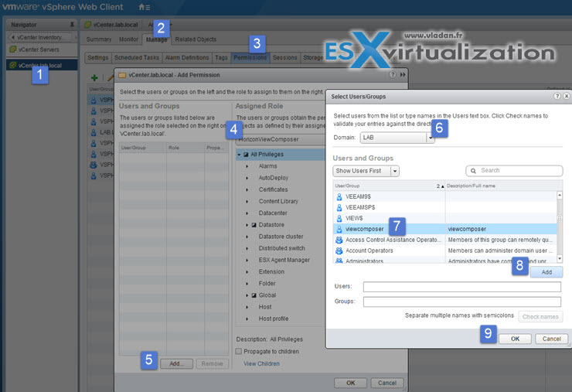Open the Domain dropdown

click(431, 138)
